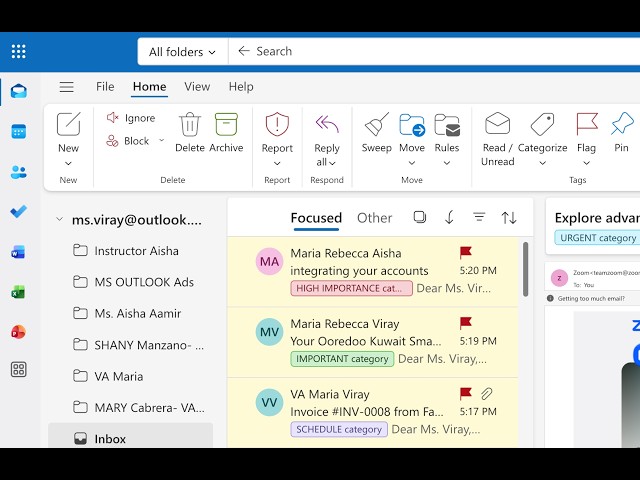Open the MS OUTLOOK Ads folder
This screenshot has height=480, width=640.
pyautogui.click(x=131, y=282)
